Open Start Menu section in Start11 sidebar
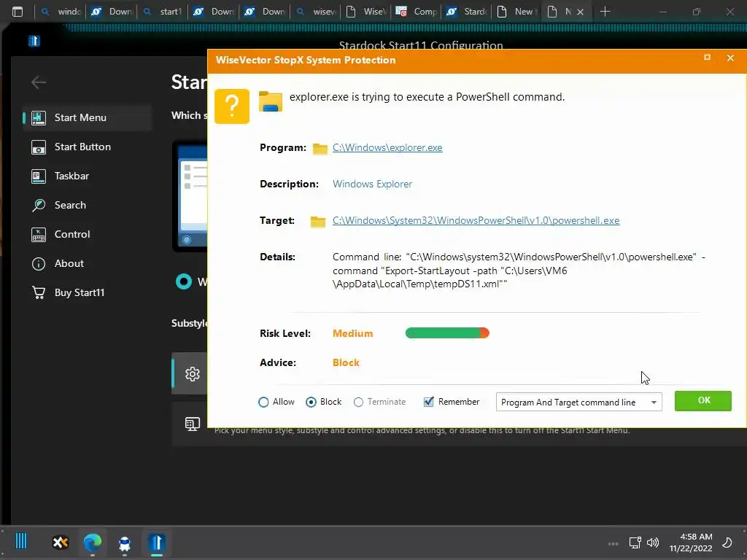The height and width of the screenshot is (560, 747). [x=88, y=117]
